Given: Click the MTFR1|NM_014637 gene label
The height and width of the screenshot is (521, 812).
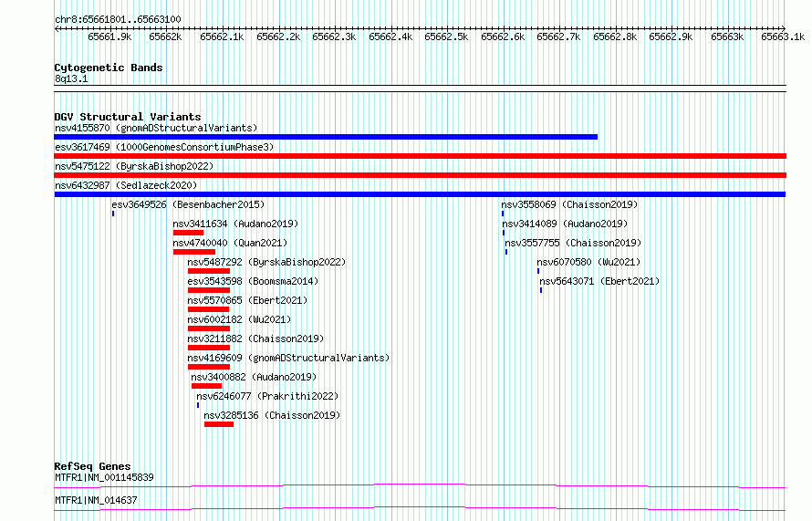Looking at the screenshot, I should tap(96, 500).
